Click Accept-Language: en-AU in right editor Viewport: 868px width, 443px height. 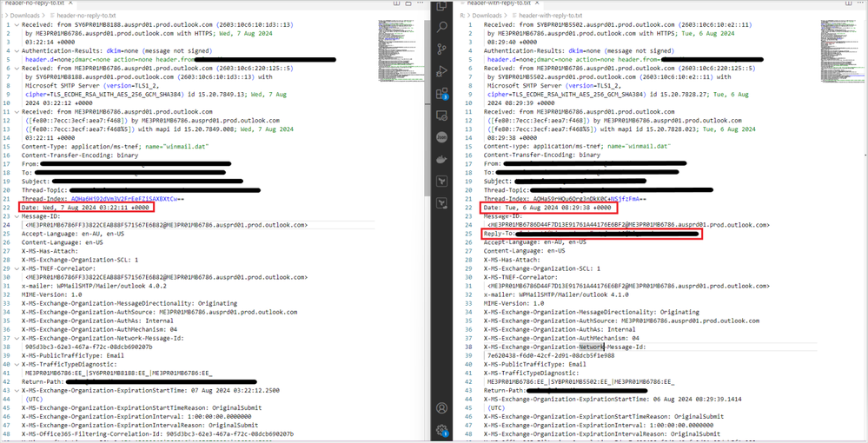534,242
